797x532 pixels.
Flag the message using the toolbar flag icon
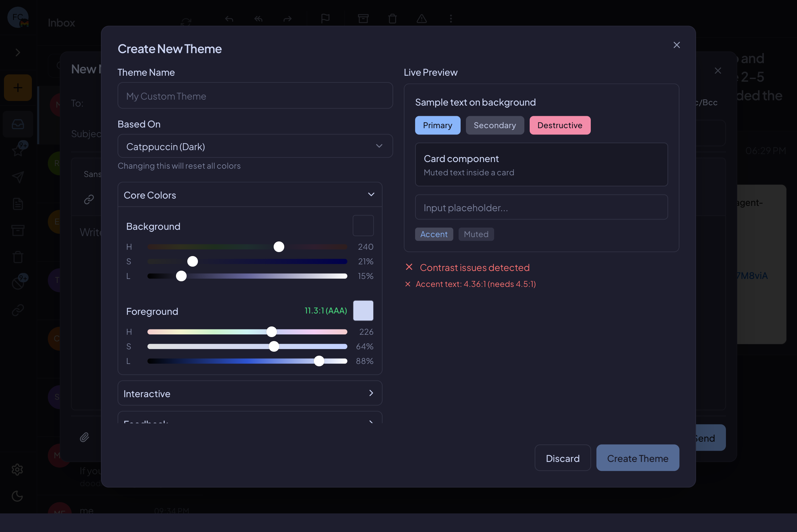pyautogui.click(x=325, y=19)
